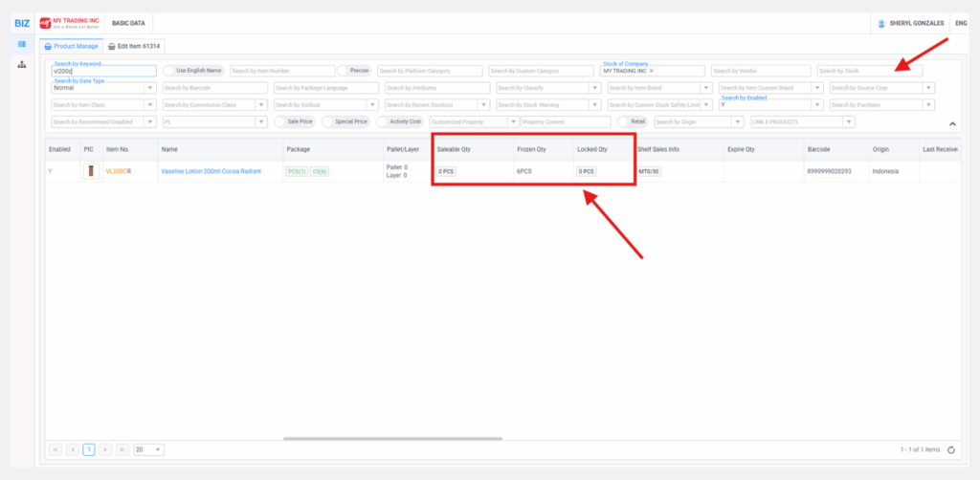
Task: Click Sheryl Gonzales user avatar icon
Action: tap(880, 23)
